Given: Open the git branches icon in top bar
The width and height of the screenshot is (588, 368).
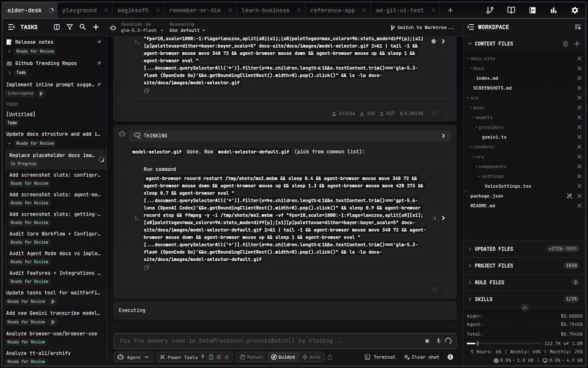Looking at the screenshot, I should pyautogui.click(x=490, y=11).
